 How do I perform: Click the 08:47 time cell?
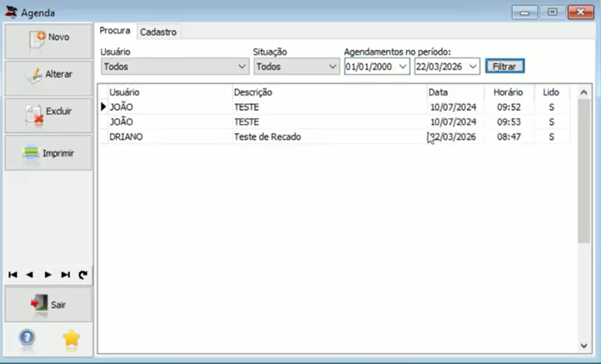[509, 136]
